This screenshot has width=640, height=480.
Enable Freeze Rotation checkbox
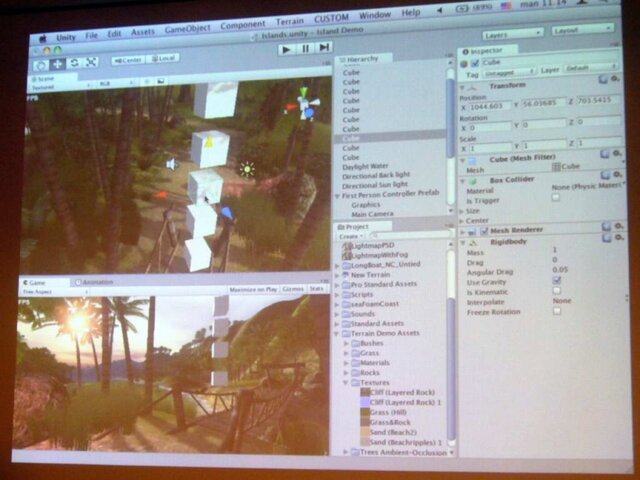pos(557,311)
